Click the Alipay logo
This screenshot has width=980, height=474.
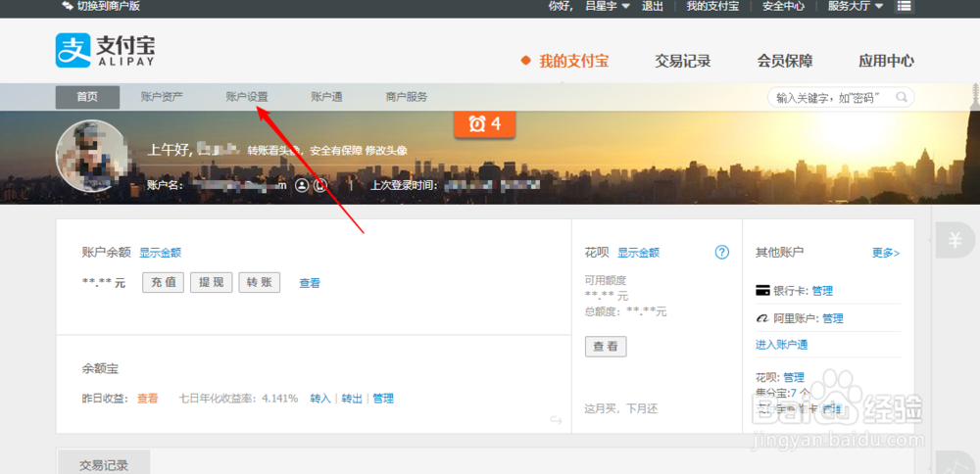click(x=105, y=50)
